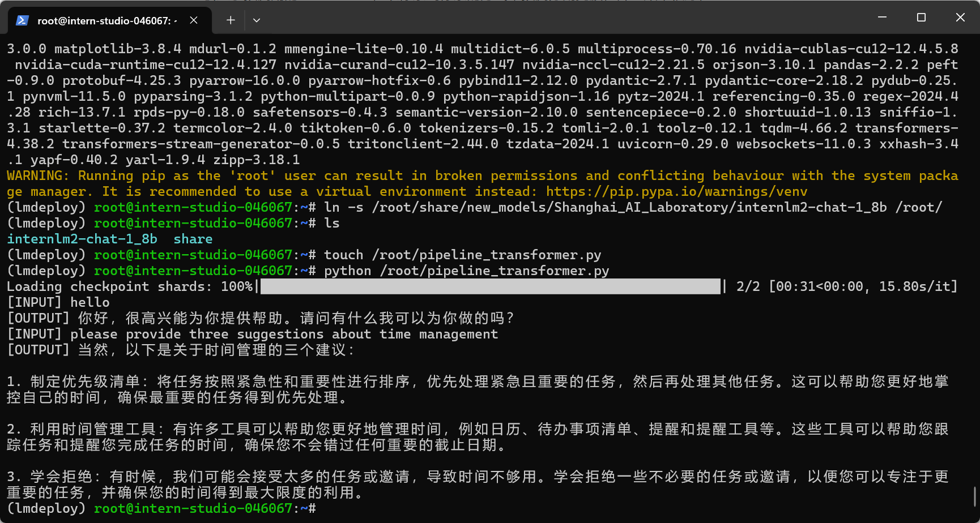Close the root@intern-studio-046067 tab

pos(194,20)
